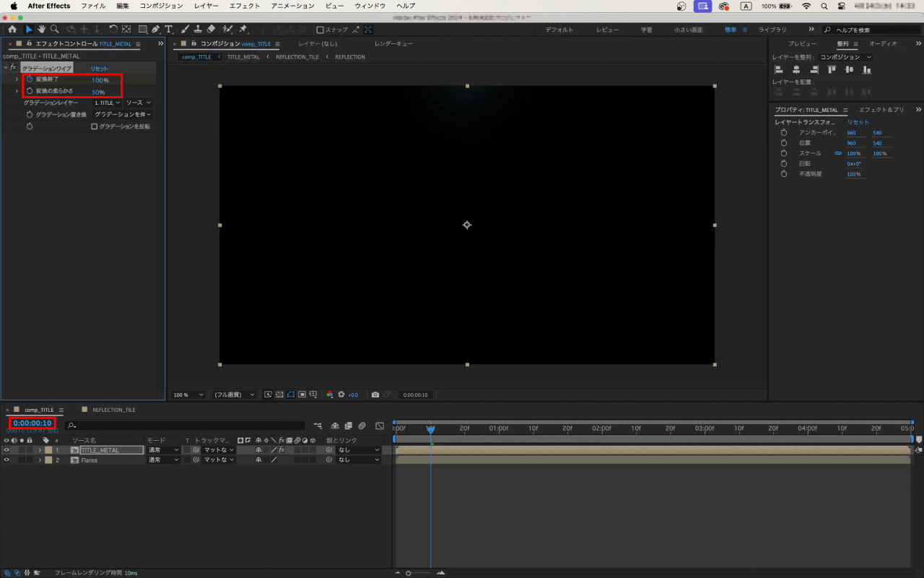Open グラデーションレイヤー 1.TITLE dropdown
This screenshot has width=924, height=578.
[x=108, y=103]
